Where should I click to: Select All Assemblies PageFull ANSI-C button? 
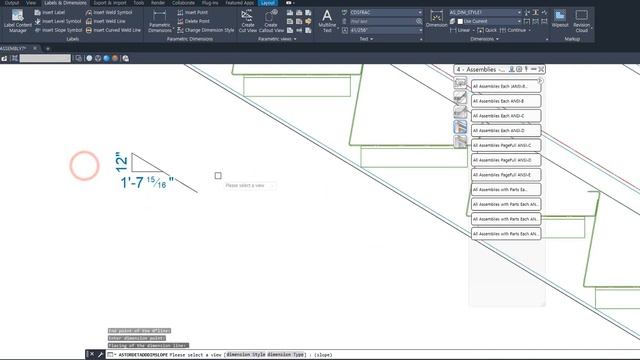[506, 145]
